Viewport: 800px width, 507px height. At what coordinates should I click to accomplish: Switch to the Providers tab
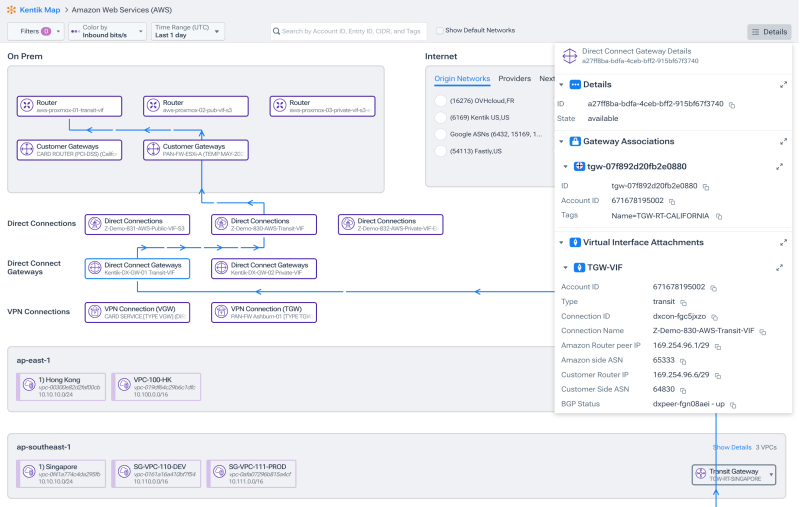514,79
